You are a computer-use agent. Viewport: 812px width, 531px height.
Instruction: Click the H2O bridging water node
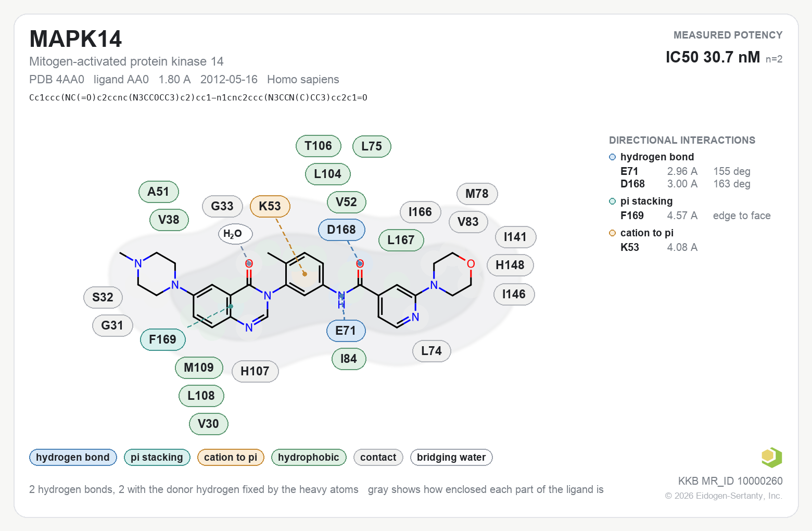(235, 234)
